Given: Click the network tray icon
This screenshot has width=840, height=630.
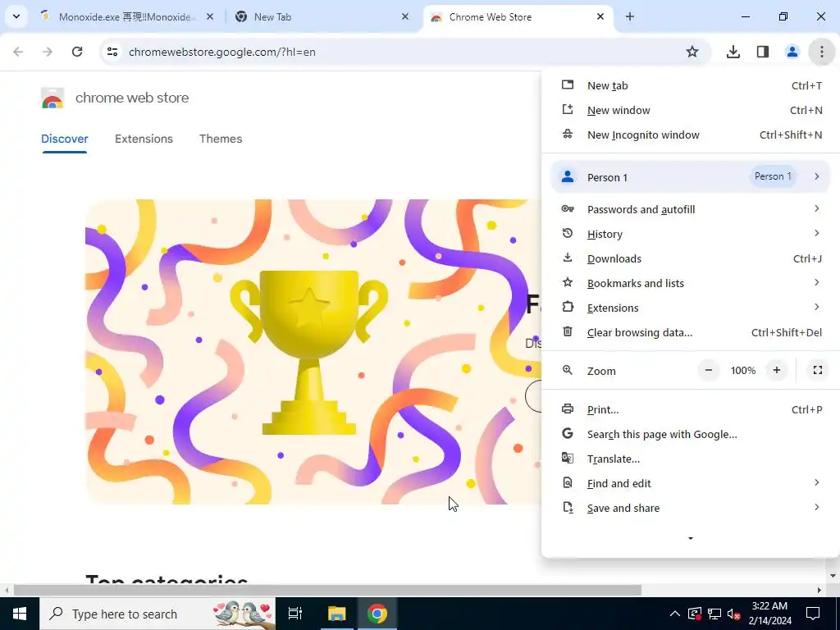Looking at the screenshot, I should click(714, 614).
